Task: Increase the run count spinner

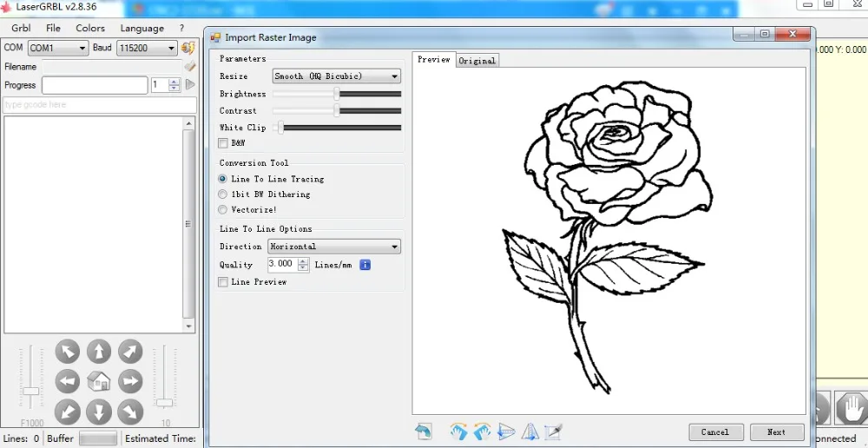Action: point(174,82)
